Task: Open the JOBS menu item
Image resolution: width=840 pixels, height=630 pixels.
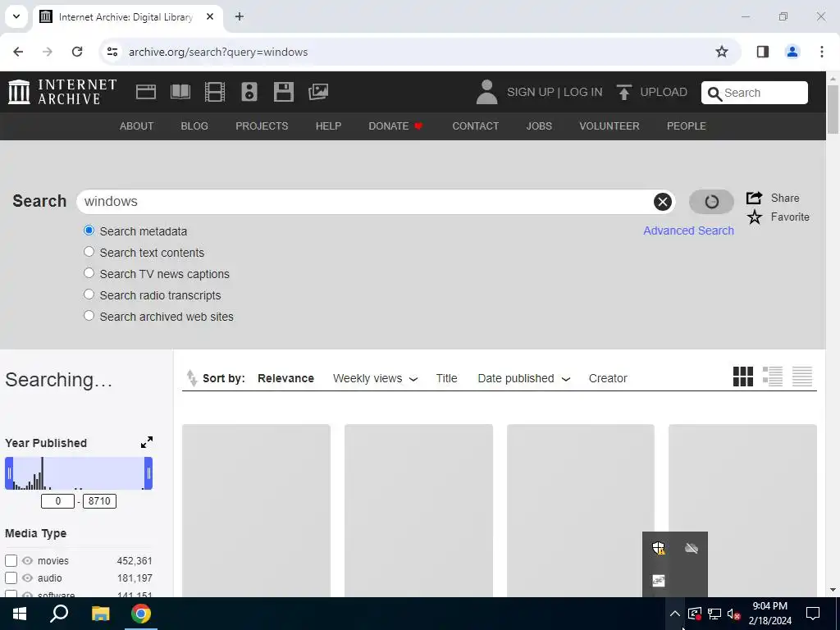Action: point(539,126)
